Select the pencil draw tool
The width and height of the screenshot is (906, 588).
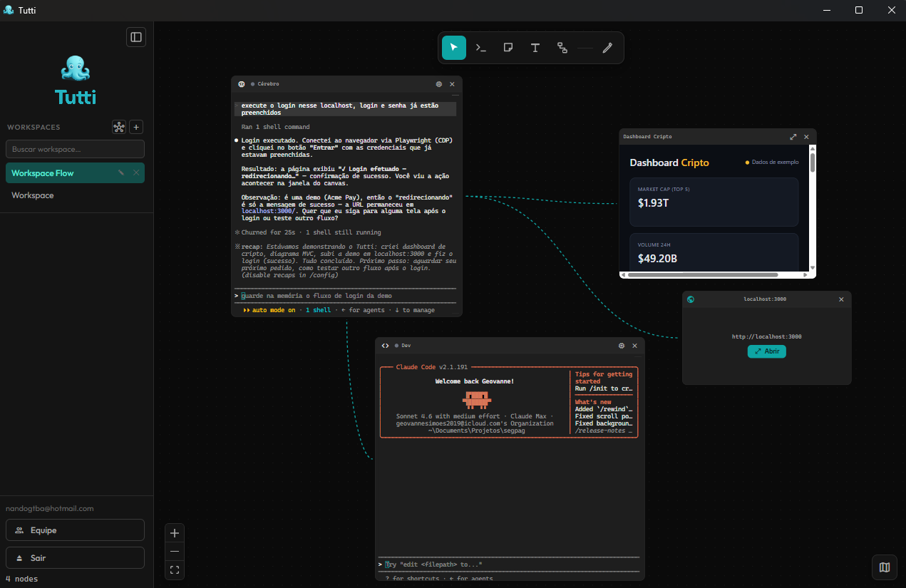[607, 48]
